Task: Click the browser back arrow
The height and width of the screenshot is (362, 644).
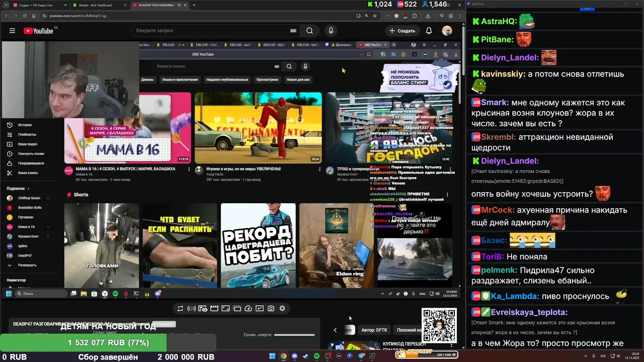Action: pyautogui.click(x=7, y=16)
